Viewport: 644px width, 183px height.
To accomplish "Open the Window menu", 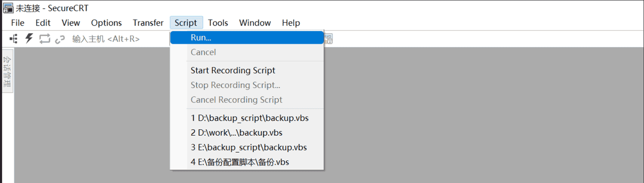I will click(255, 23).
